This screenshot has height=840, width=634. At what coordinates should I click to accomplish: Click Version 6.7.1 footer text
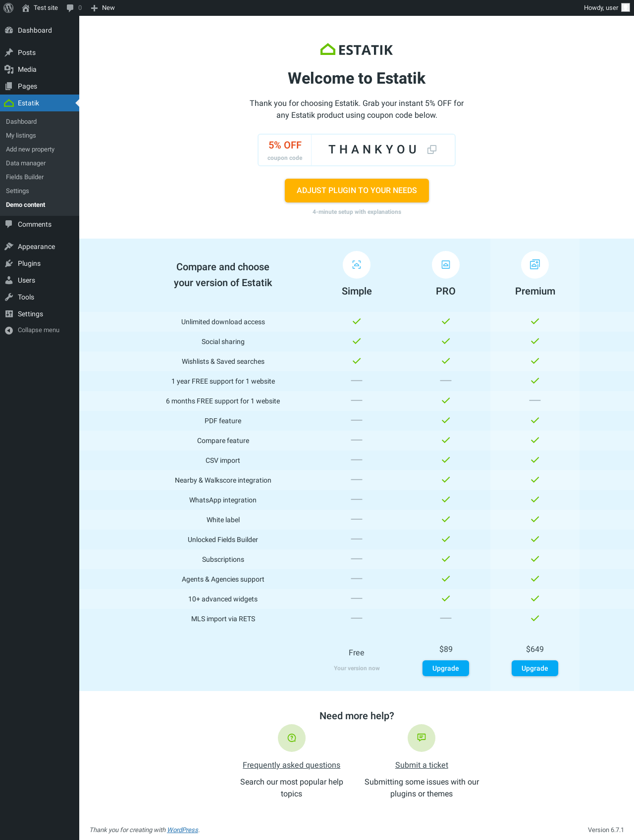coord(606,830)
